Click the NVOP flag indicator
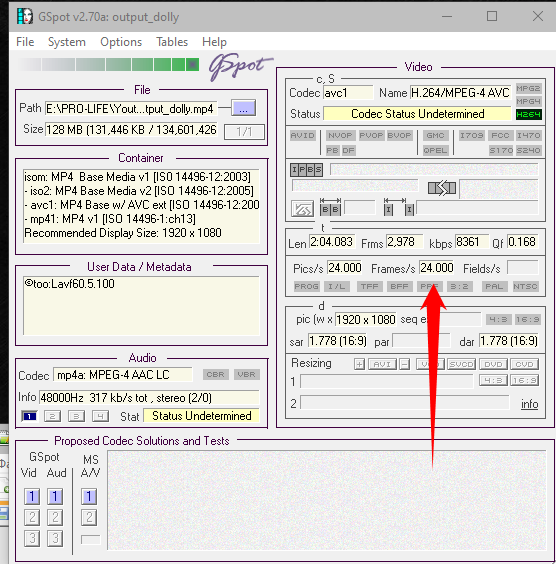Screen dimensions: 556x564 click(x=340, y=135)
